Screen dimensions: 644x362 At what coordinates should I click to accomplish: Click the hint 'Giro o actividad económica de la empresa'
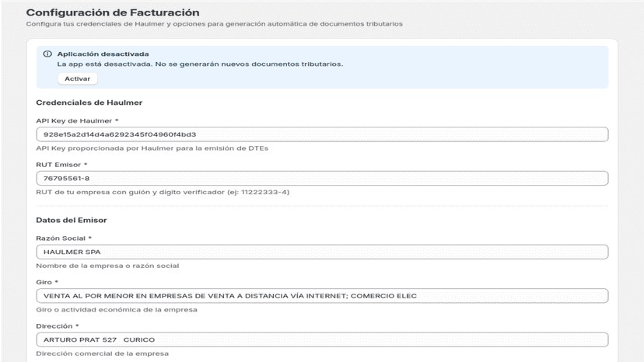click(117, 309)
